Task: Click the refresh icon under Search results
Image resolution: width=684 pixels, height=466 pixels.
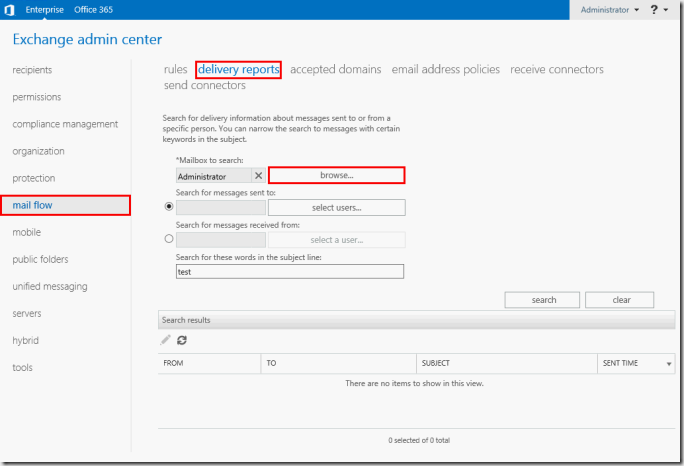Action: (x=182, y=341)
